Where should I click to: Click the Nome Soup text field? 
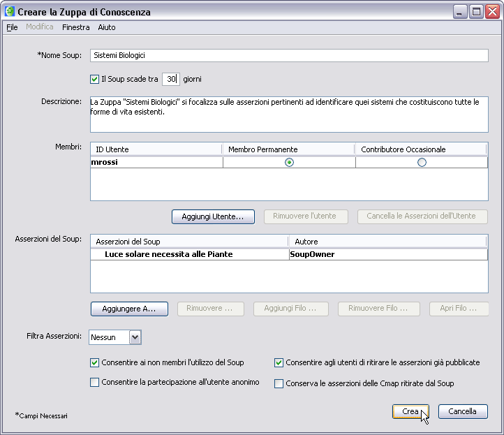288,56
